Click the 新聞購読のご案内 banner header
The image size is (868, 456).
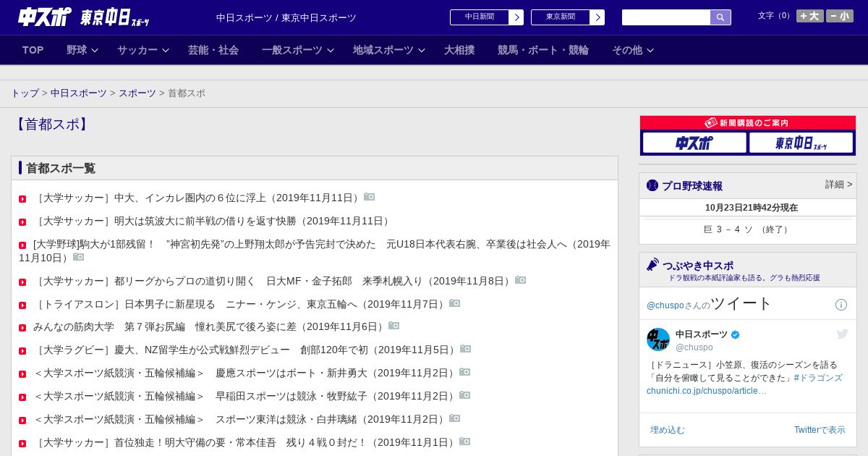coord(748,123)
